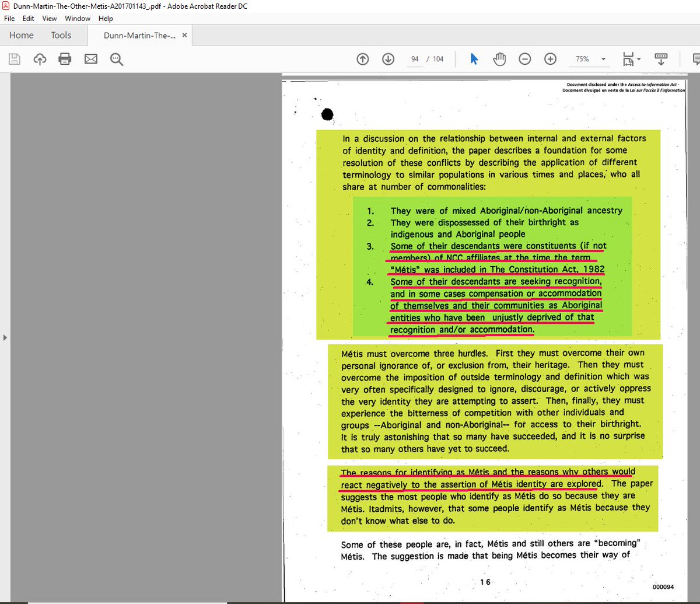
Task: Zoom in with plus icon
Action: [x=550, y=59]
